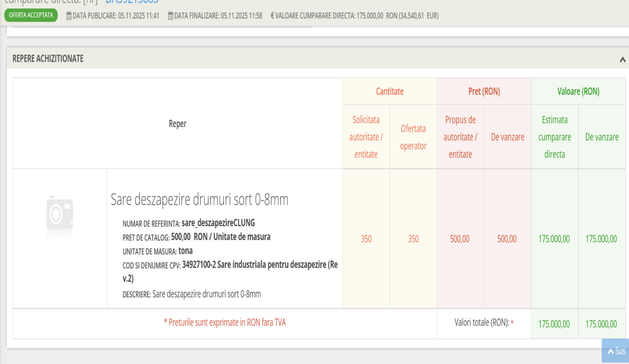Click the Estimata cumparare directa column header
The width and height of the screenshot is (629, 364).
(x=554, y=137)
